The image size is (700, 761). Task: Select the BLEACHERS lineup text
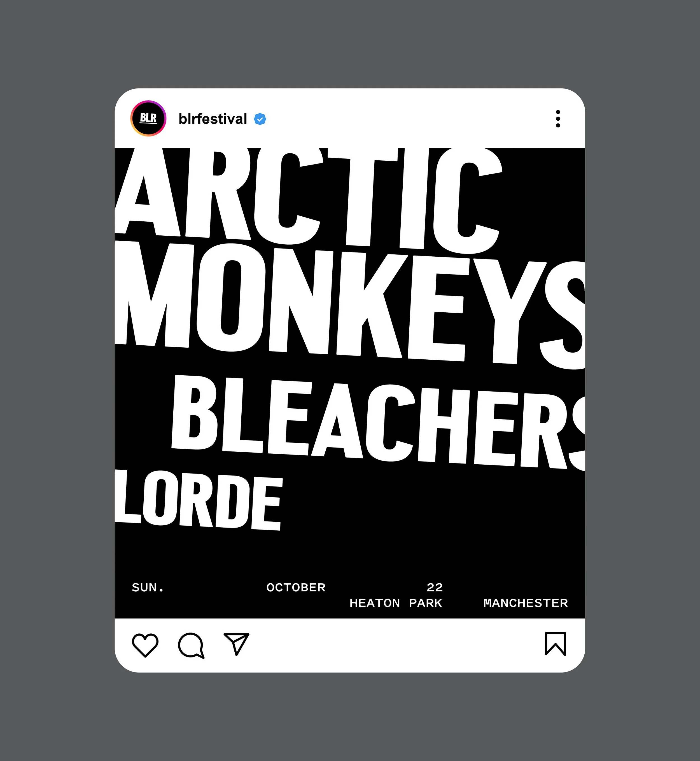click(x=378, y=423)
